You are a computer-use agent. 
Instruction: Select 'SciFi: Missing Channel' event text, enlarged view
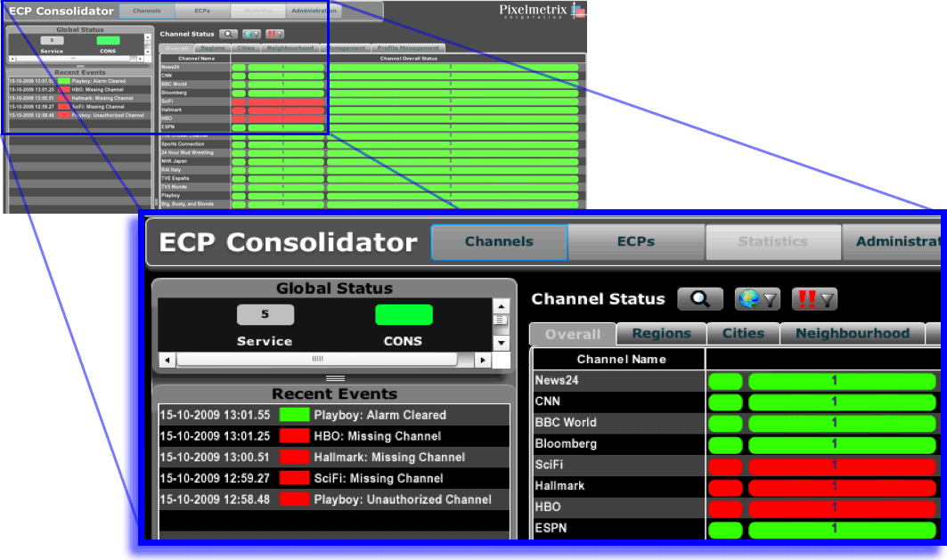pos(379,478)
